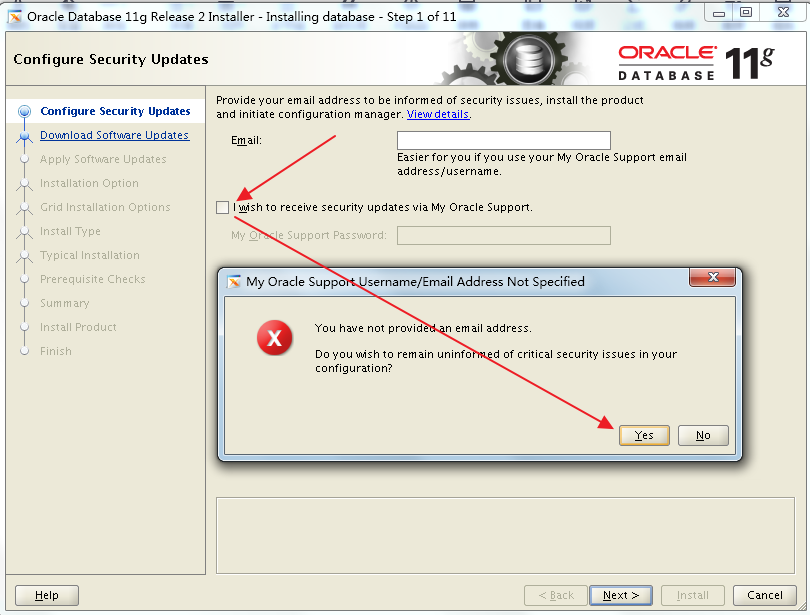Click the disabled Back button
Image resolution: width=810 pixels, height=615 pixels.
point(556,595)
